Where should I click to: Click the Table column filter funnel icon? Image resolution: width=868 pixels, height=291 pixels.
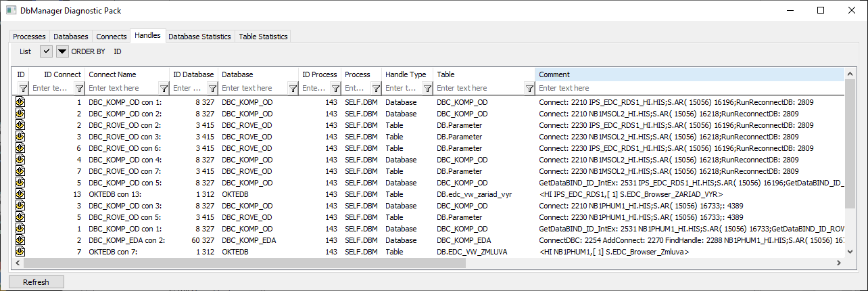coord(529,88)
